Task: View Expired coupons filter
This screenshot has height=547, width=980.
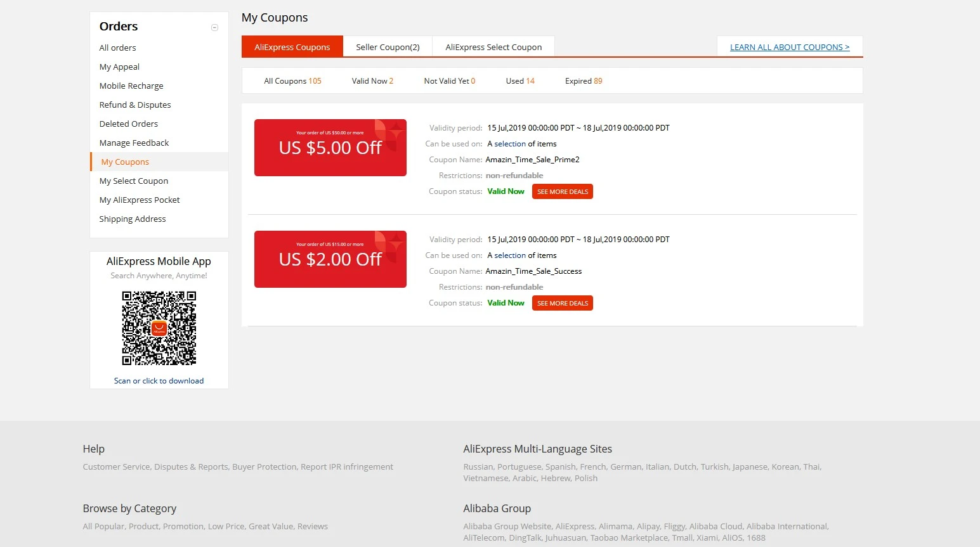Action: [584, 81]
